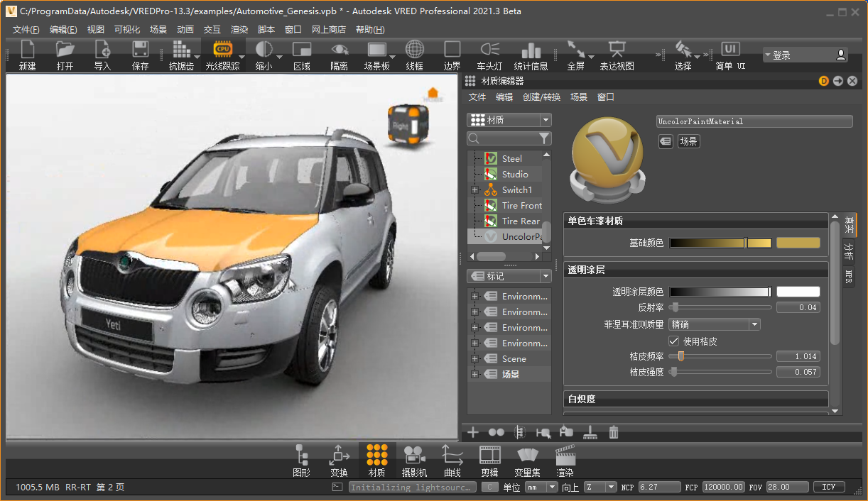Toggle the 材质 module button
Viewport: 868px width, 501px height.
point(377,461)
